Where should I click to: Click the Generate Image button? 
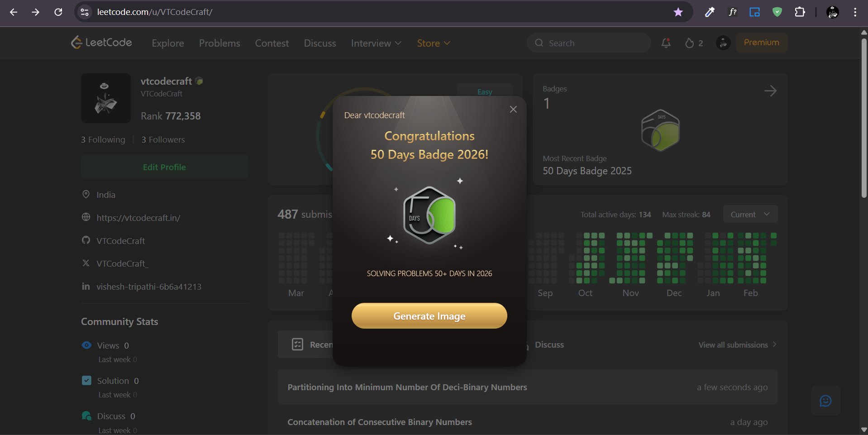click(x=429, y=316)
